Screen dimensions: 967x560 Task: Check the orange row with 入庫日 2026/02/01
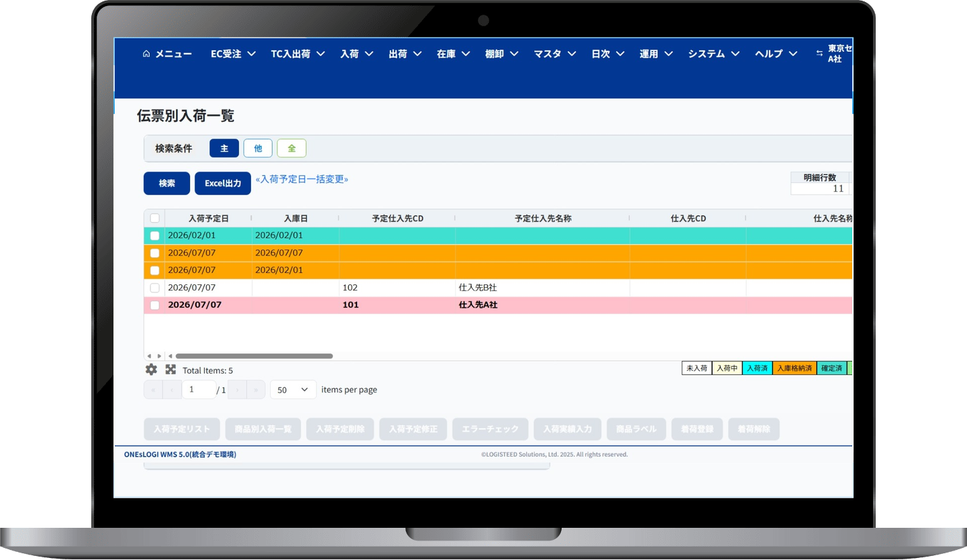pos(155,270)
